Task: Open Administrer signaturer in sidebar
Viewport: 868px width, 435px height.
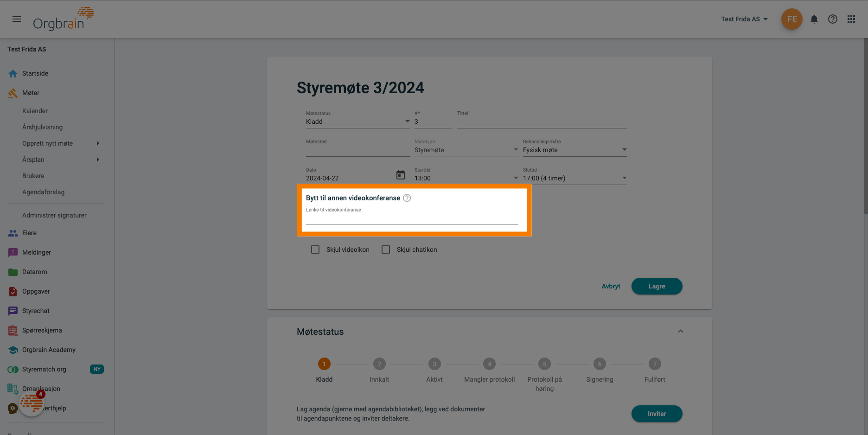Action: [x=54, y=215]
